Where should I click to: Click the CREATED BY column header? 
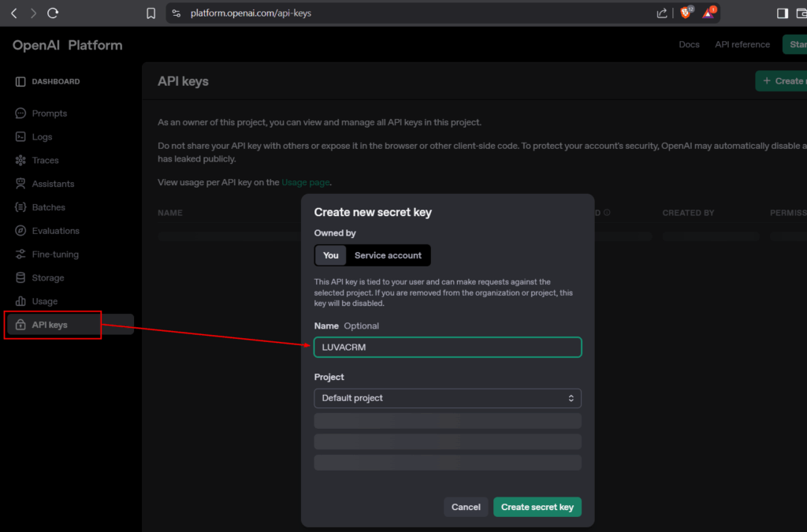coord(688,213)
